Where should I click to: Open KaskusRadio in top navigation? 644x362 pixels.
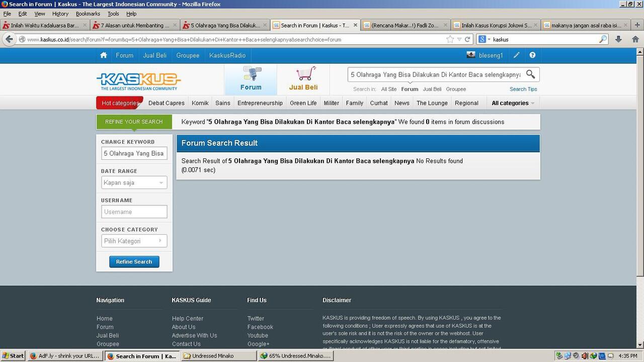[x=227, y=55]
